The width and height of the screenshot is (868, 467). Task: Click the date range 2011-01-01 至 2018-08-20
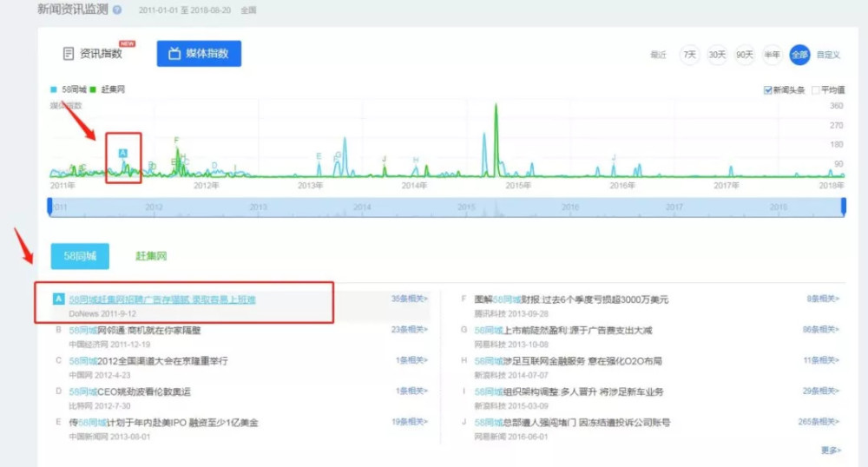click(x=184, y=10)
